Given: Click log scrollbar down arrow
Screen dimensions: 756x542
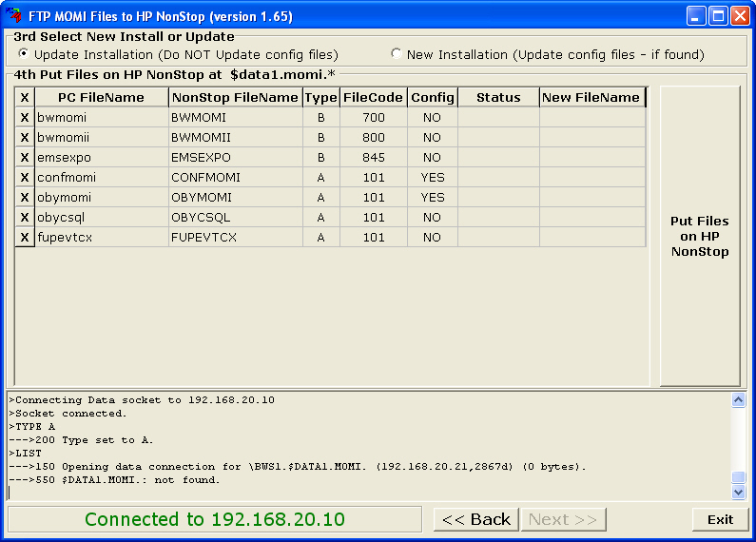Looking at the screenshot, I should click(738, 492).
